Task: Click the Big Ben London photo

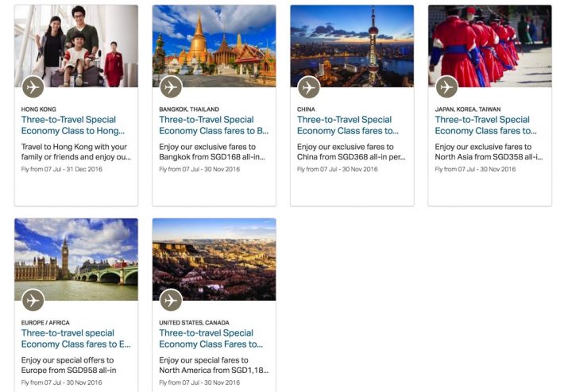Action: [76, 258]
